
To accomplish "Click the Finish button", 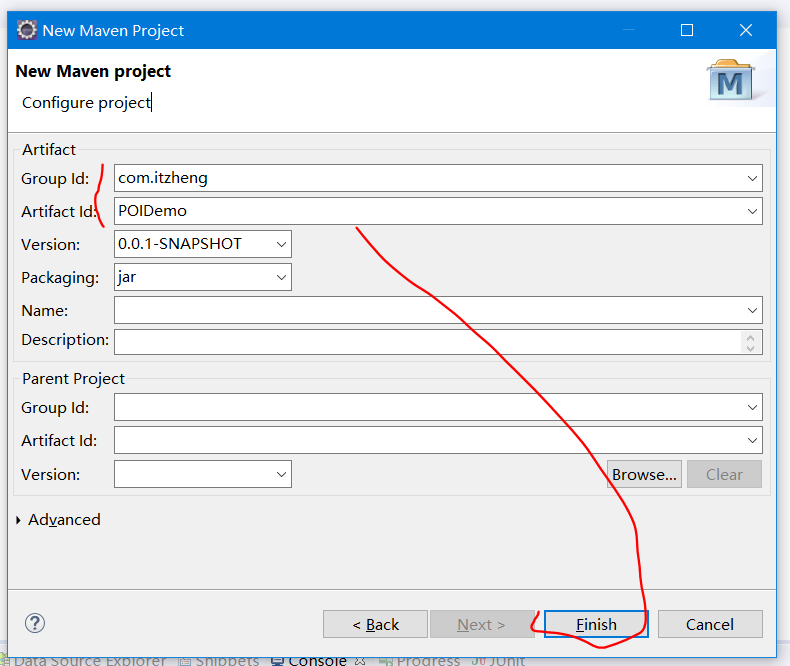I will point(596,624).
